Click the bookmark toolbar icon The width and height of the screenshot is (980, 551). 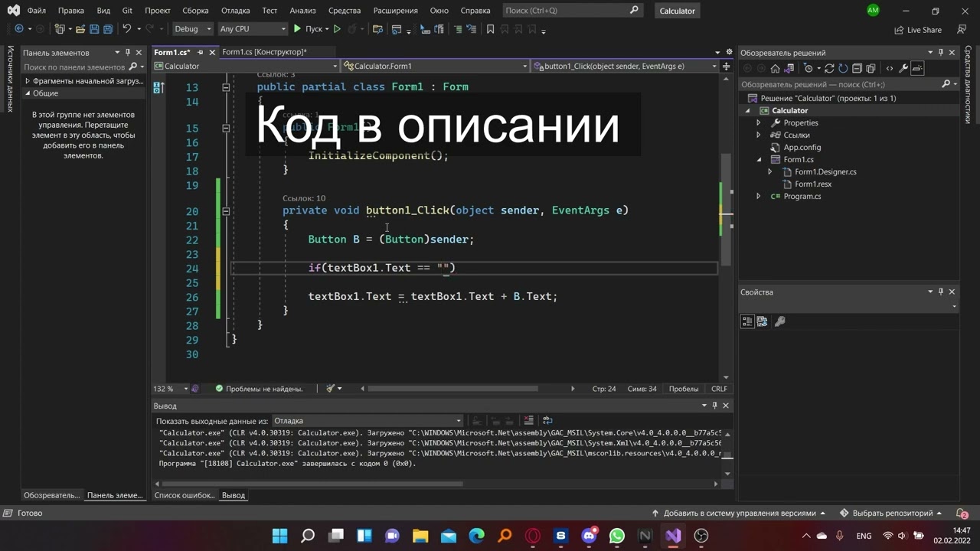tap(490, 29)
